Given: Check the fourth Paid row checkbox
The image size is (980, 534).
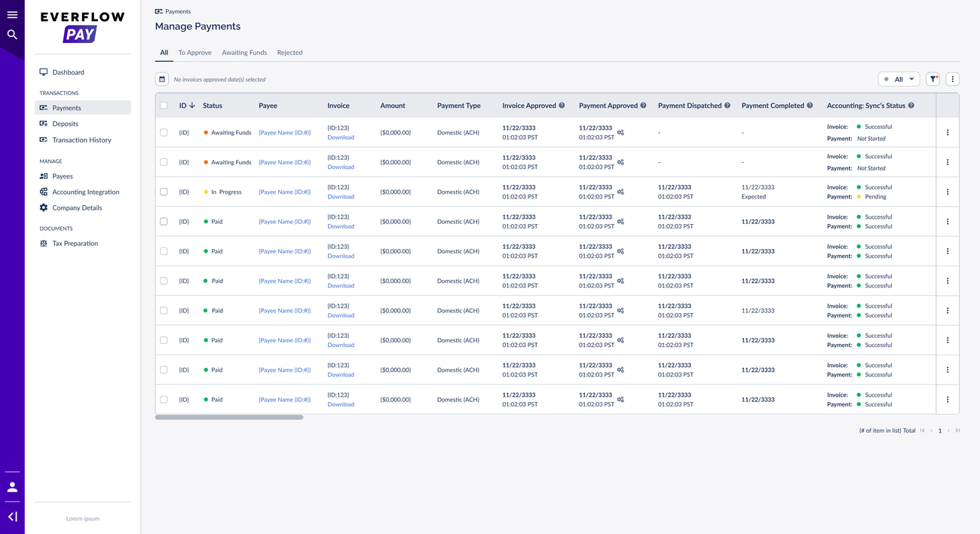Looking at the screenshot, I should (x=164, y=311).
